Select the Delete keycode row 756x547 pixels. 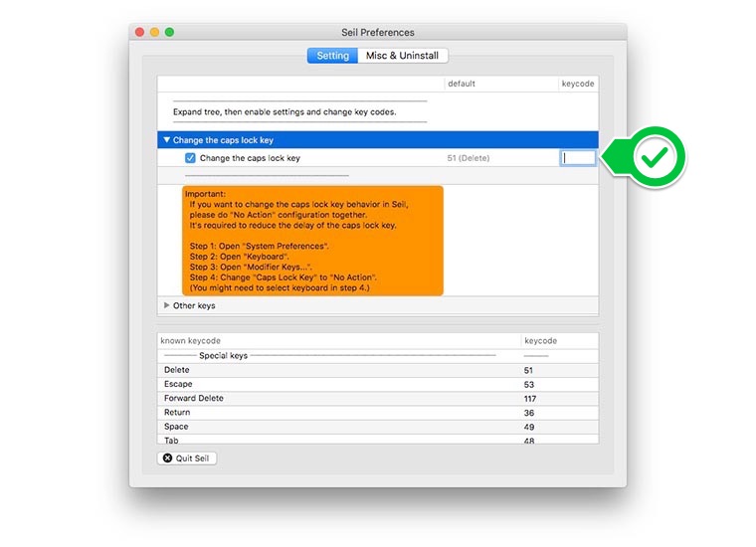pyautogui.click(x=378, y=370)
